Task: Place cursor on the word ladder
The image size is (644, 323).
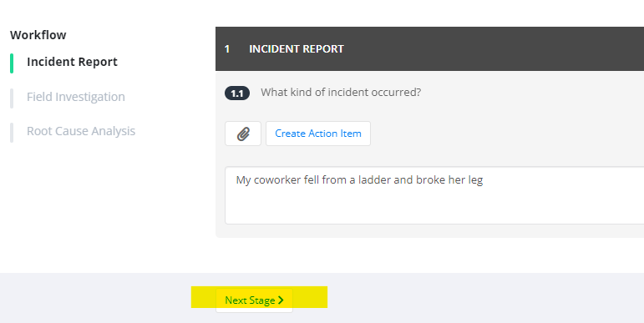Action: 374,179
